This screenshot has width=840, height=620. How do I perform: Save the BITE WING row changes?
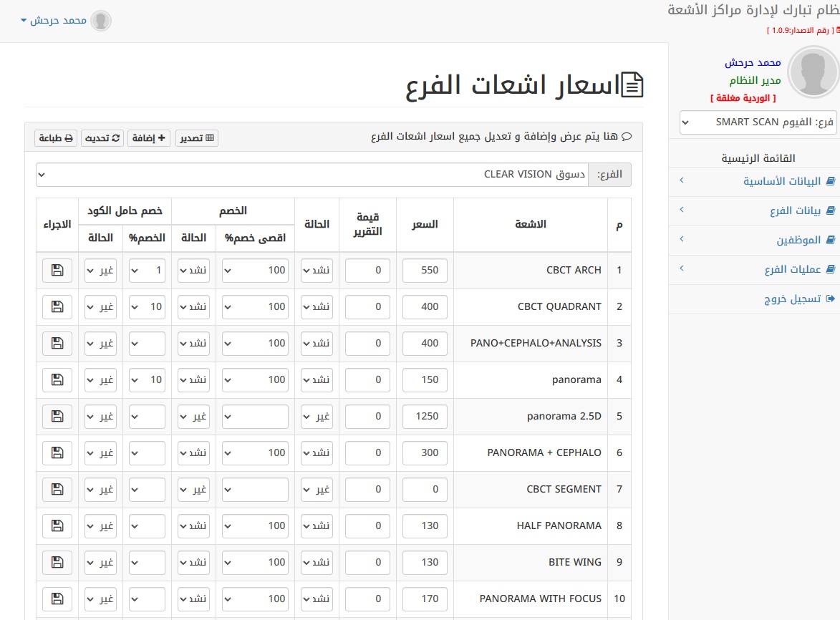(57, 562)
